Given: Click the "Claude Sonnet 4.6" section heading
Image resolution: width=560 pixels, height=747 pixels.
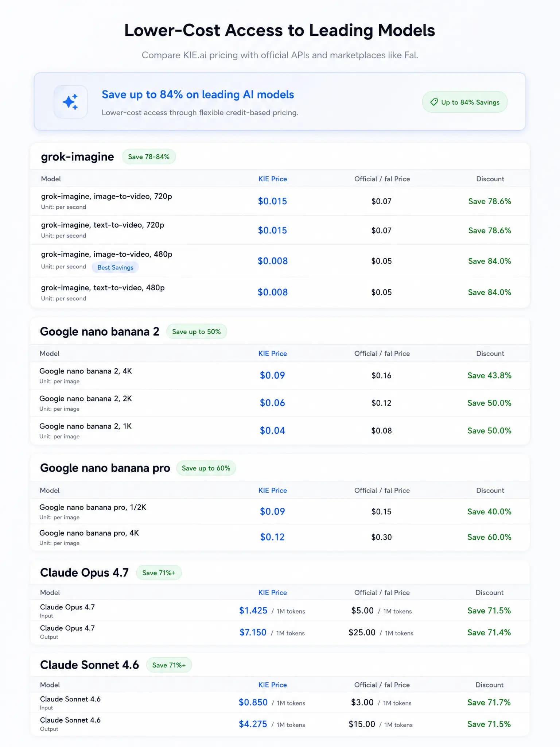Looking at the screenshot, I should (x=89, y=665).
